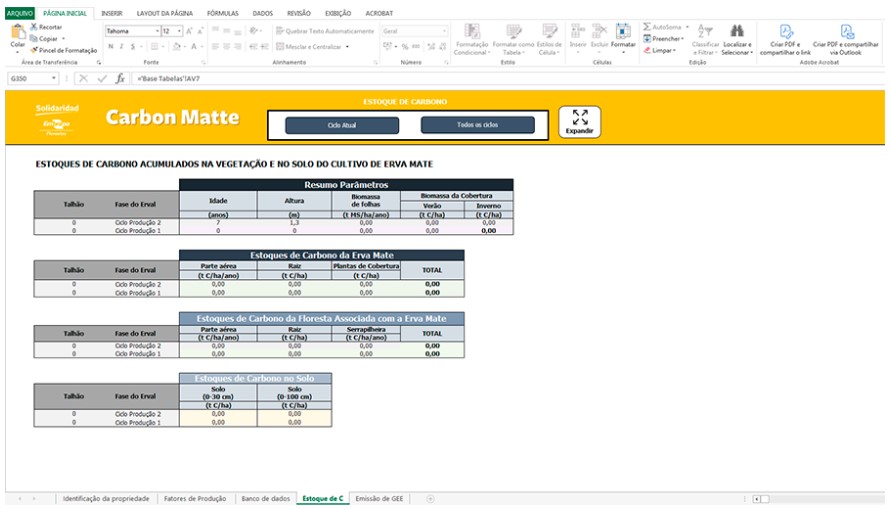
Task: Click the Copiar copy icon
Action: coord(34,39)
